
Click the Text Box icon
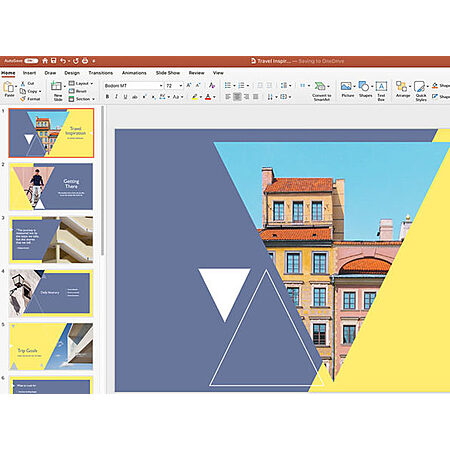click(381, 86)
